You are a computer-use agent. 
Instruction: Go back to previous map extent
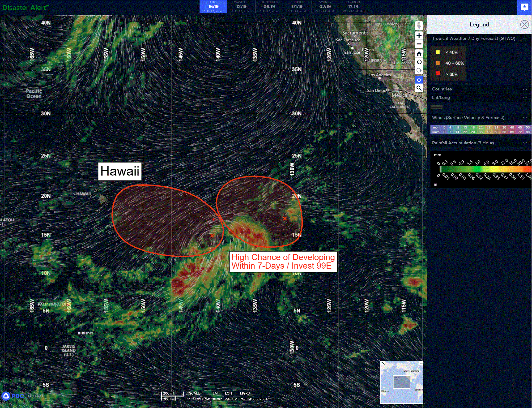pos(419,62)
